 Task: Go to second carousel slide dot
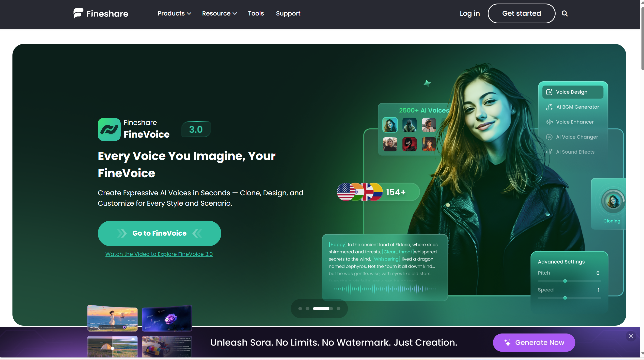tap(307, 308)
